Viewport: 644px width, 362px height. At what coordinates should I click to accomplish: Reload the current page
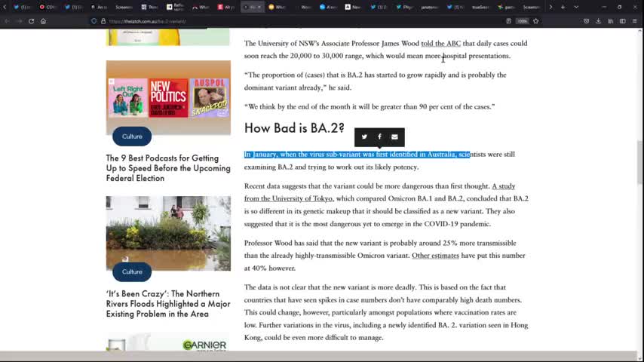click(x=31, y=21)
